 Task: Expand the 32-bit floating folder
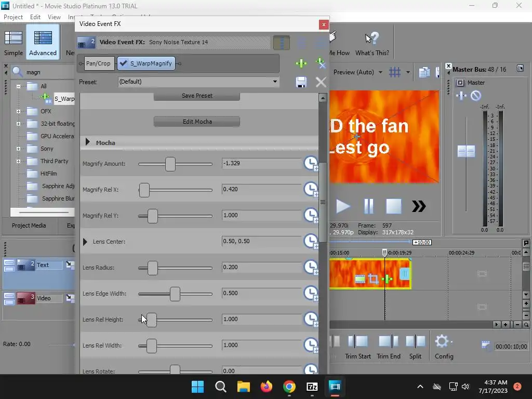pos(18,124)
